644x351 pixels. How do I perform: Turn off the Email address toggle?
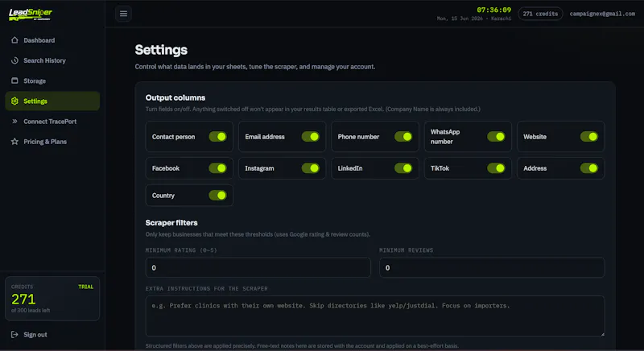[x=311, y=137]
